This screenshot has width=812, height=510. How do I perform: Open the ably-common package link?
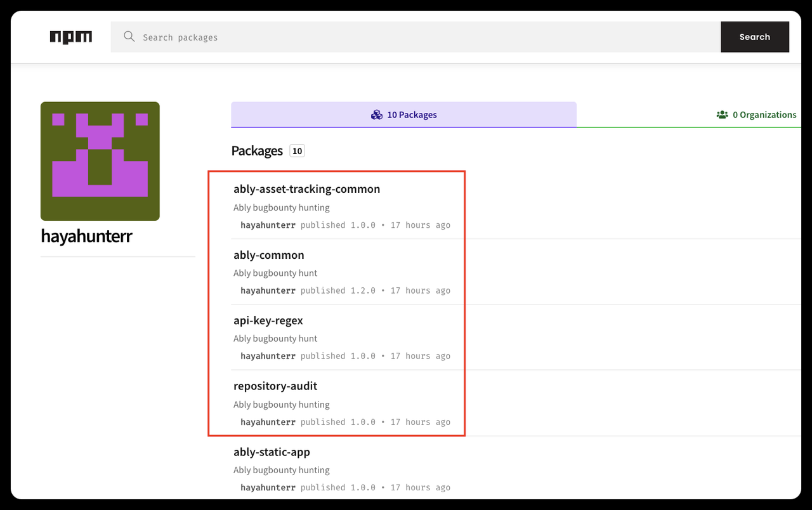click(x=269, y=255)
